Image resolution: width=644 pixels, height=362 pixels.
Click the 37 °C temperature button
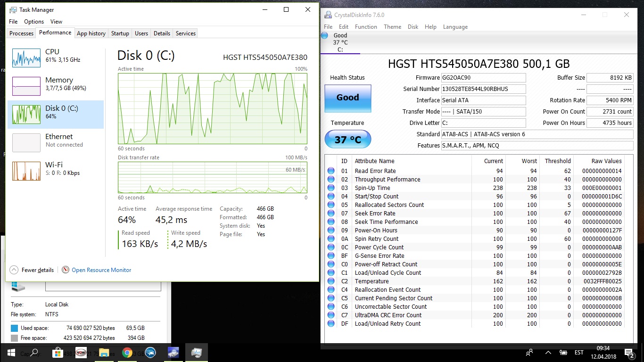click(348, 140)
